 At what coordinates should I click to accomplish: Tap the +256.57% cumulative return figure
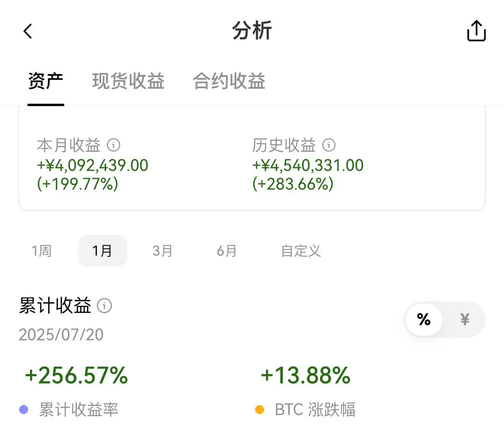(76, 375)
